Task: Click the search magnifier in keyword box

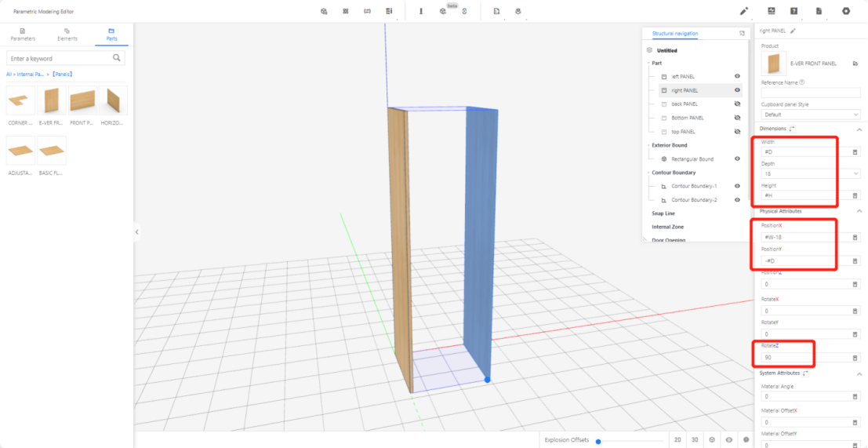Action: pyautogui.click(x=117, y=58)
